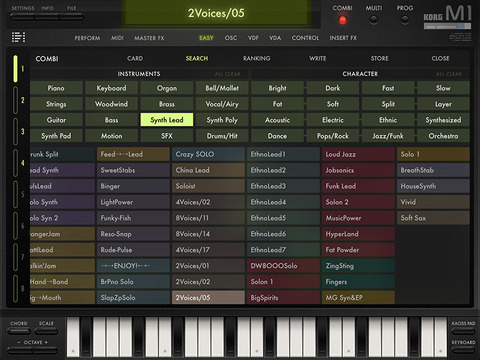
Task: Load the 2Voices/05 preset
Action: [208, 298]
